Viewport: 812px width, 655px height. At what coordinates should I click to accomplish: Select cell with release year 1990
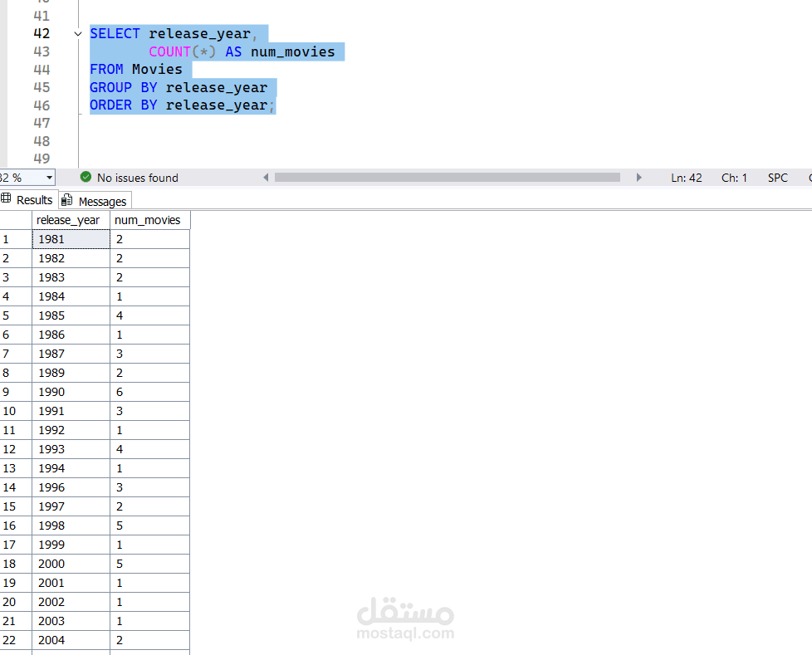point(71,392)
